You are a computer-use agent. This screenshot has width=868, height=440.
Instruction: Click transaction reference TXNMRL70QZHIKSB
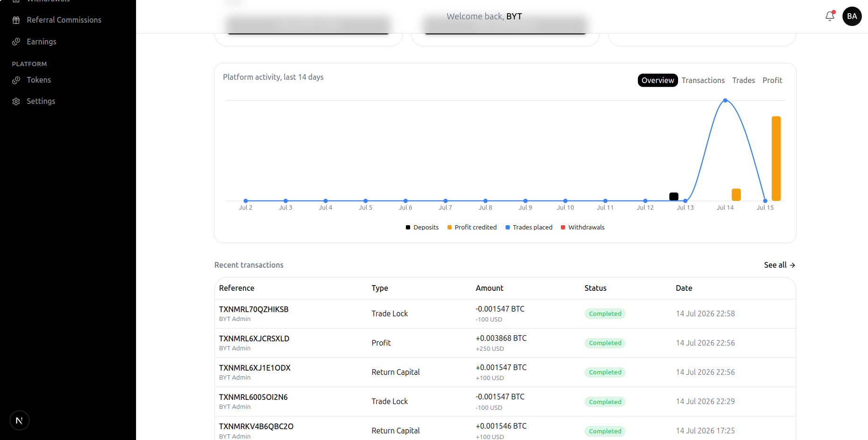(254, 309)
